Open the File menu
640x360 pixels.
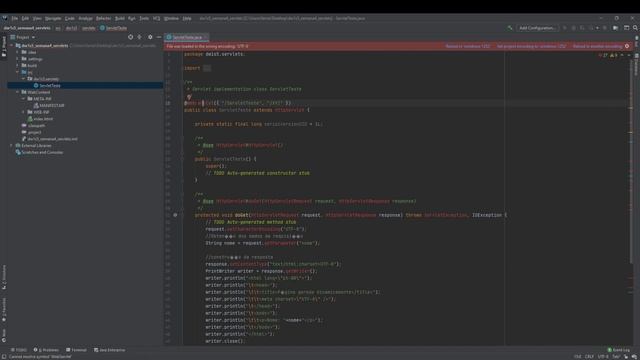(15, 18)
